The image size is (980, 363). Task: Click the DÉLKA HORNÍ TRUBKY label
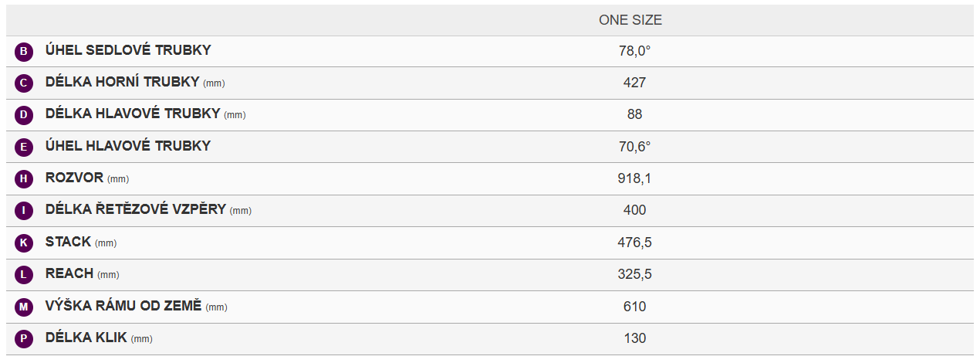pos(123,82)
